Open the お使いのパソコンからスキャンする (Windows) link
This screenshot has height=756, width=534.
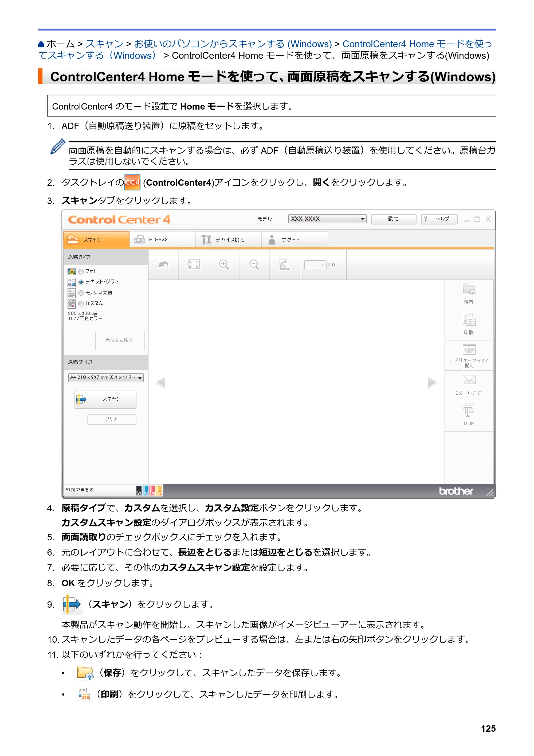233,44
